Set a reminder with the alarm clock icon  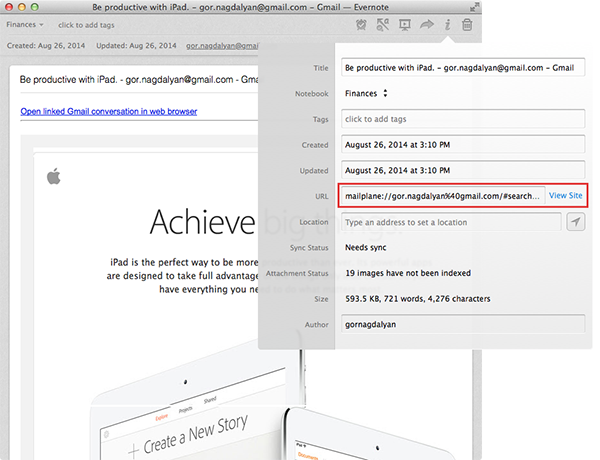[x=361, y=25]
